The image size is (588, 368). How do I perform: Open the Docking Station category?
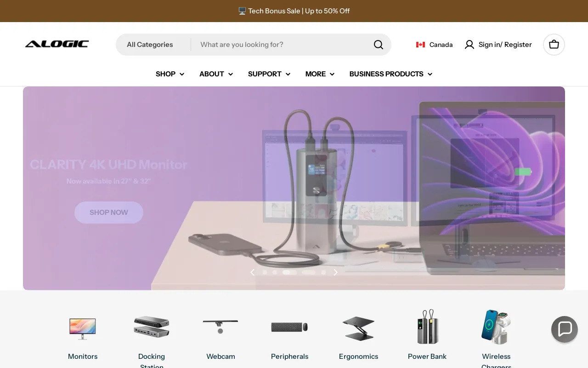point(152,327)
